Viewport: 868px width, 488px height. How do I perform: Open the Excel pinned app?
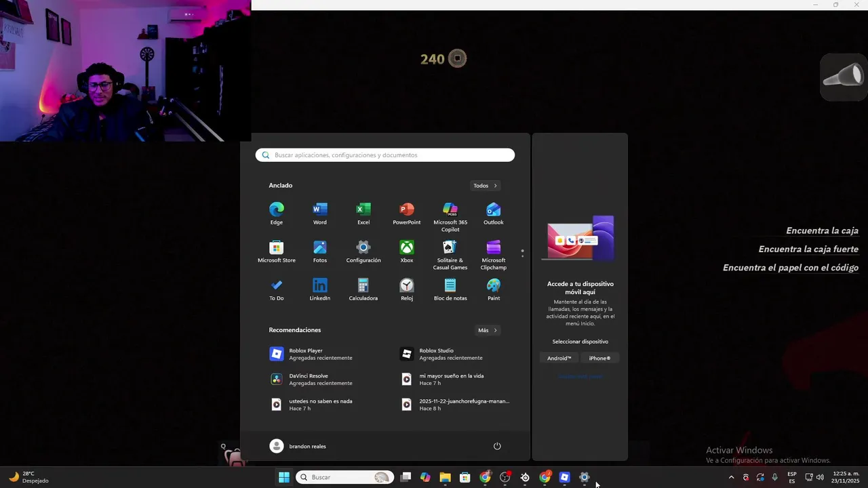363,213
